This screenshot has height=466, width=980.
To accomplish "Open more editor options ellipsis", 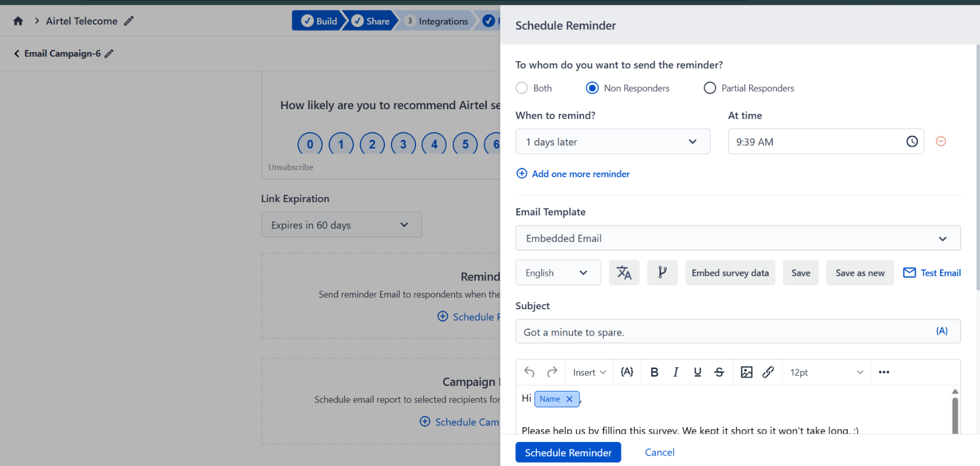I will pos(884,372).
